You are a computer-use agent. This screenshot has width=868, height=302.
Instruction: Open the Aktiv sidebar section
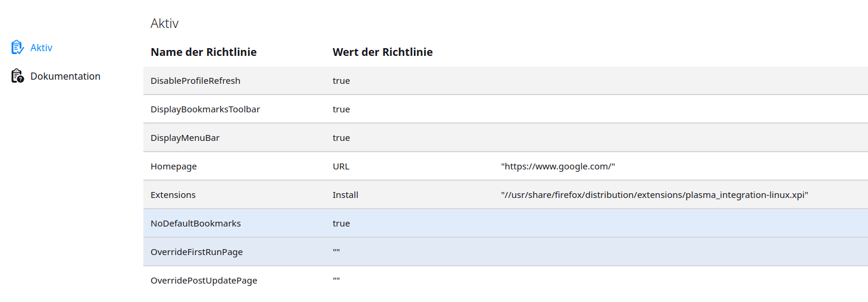pyautogui.click(x=41, y=48)
